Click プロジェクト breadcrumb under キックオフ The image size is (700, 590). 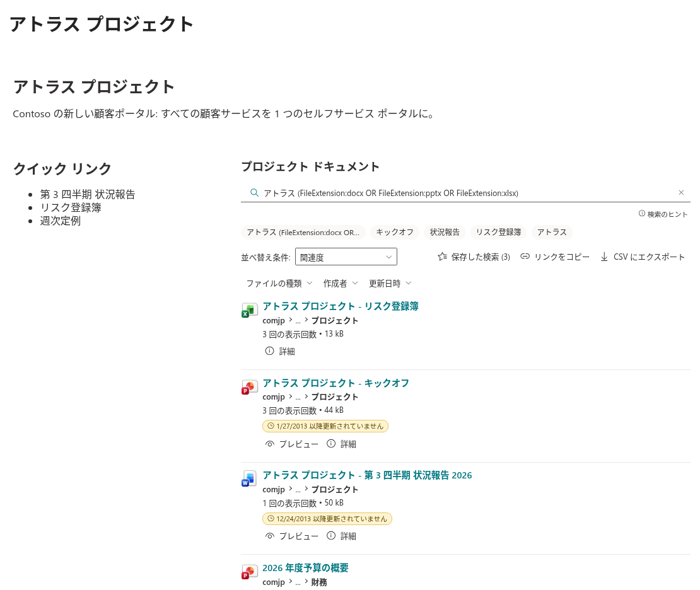click(x=334, y=396)
